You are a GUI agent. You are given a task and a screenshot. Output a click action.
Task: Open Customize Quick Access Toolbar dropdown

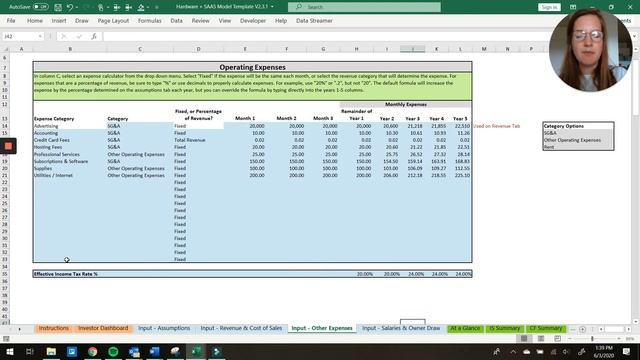(156, 7)
